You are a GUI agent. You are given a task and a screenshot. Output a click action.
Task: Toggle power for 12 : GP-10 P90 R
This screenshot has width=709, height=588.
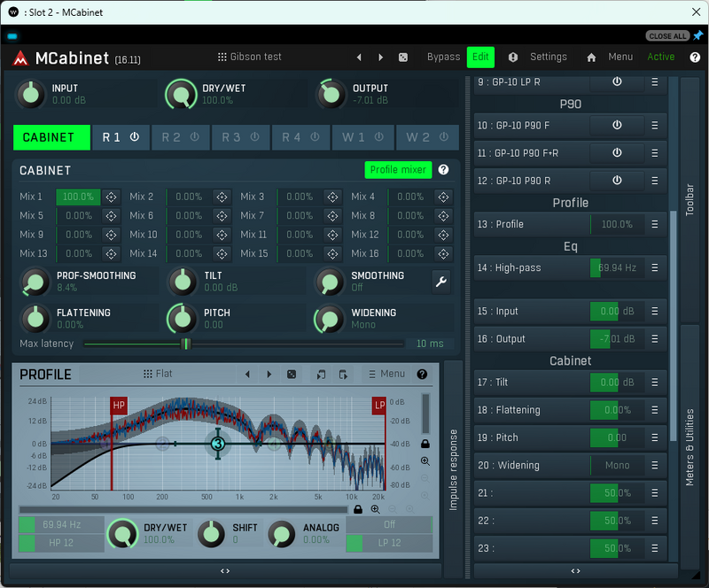click(x=617, y=181)
